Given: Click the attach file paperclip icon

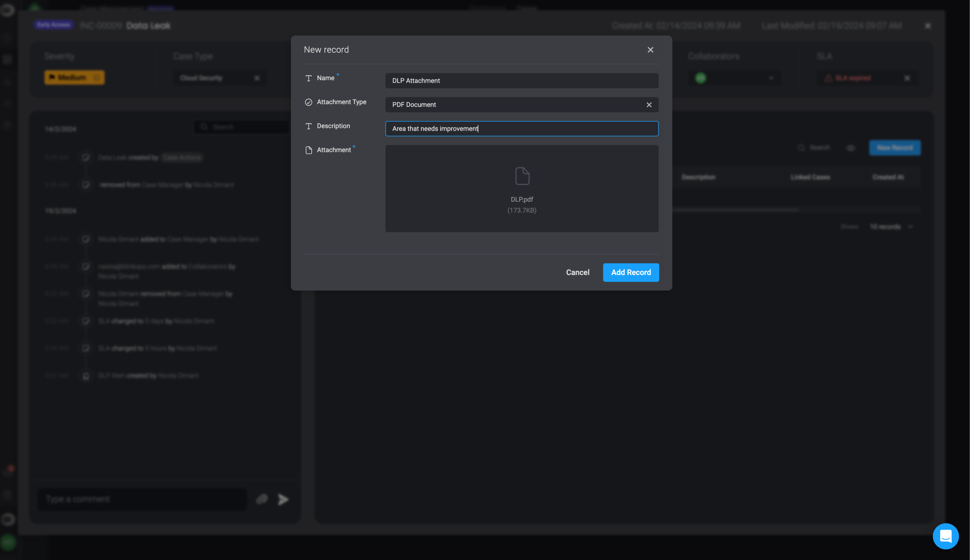Looking at the screenshot, I should [x=262, y=499].
